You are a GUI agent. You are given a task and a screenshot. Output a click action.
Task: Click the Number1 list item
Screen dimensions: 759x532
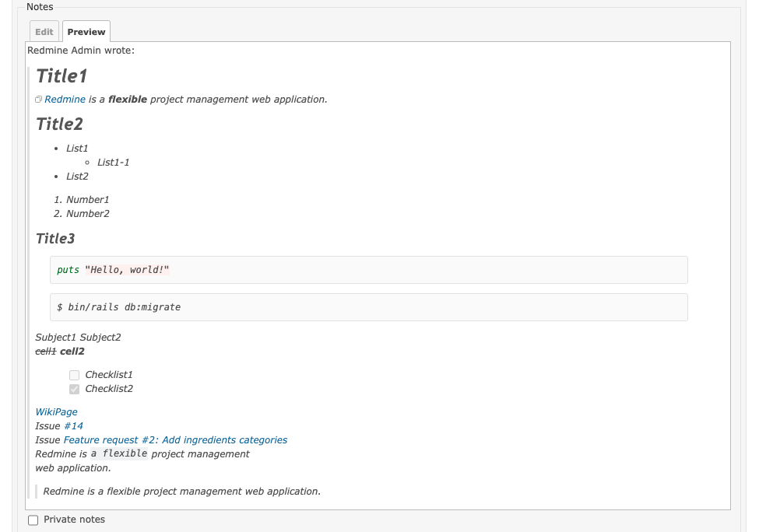click(x=88, y=199)
